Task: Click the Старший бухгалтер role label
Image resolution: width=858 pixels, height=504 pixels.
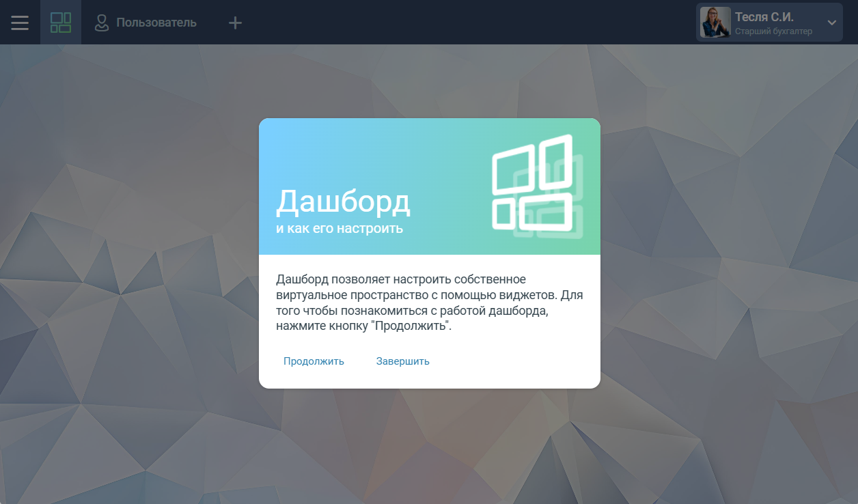Action: click(773, 31)
